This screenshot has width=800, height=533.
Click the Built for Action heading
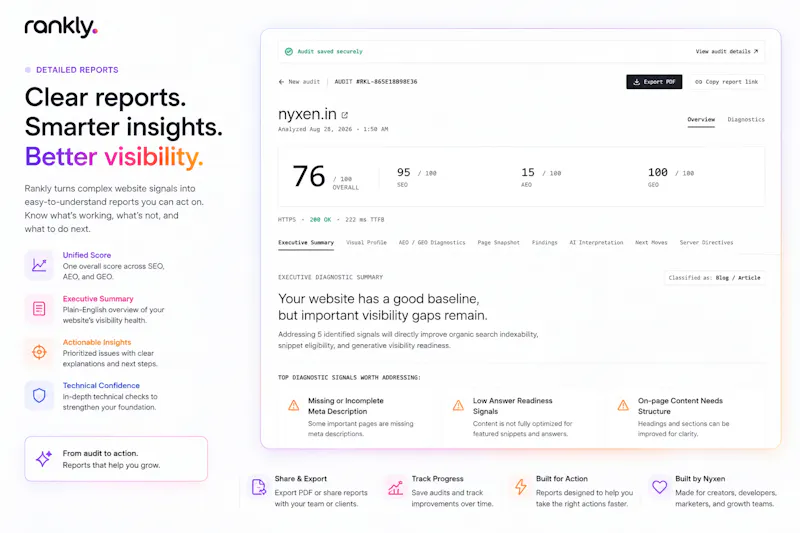(x=562, y=479)
